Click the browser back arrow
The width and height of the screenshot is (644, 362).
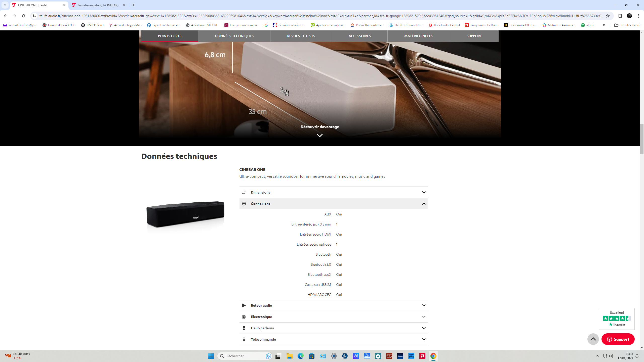(x=6, y=16)
